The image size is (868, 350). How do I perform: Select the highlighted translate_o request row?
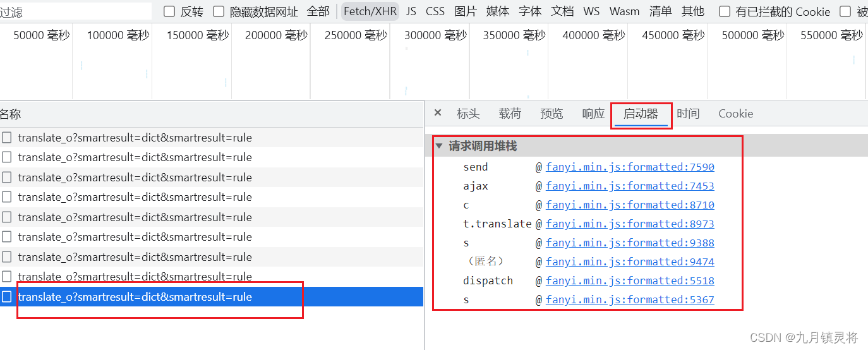coord(212,297)
